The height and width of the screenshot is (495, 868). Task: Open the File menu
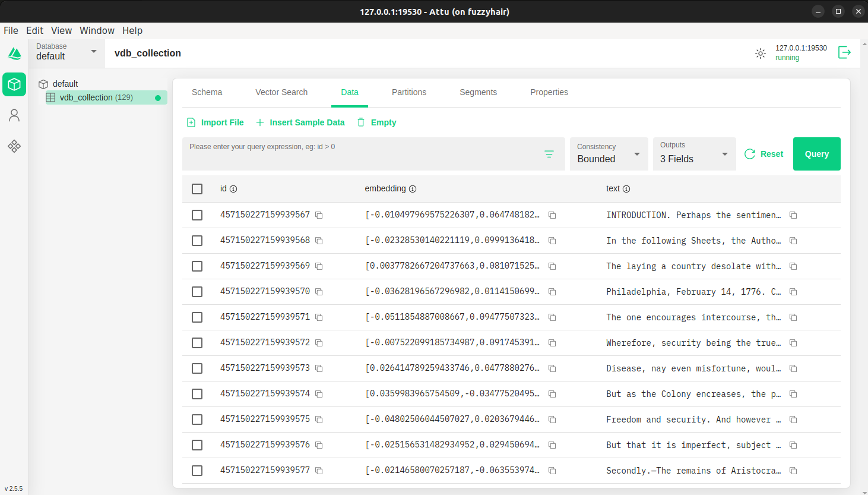coord(11,30)
